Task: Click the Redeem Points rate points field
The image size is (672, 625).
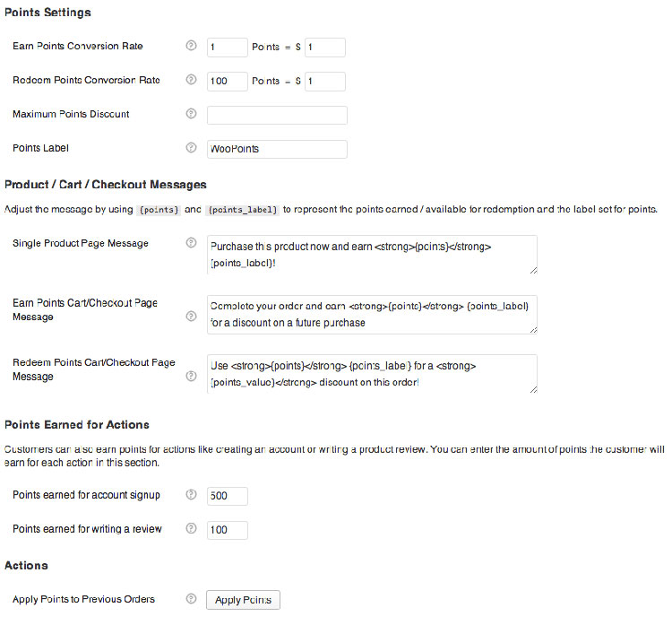Action: 227,82
